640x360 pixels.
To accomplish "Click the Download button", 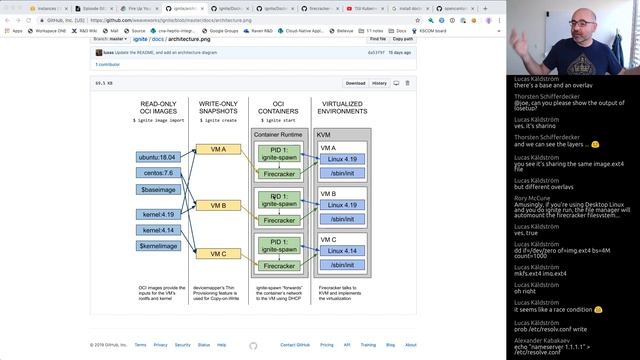I will pos(356,83).
